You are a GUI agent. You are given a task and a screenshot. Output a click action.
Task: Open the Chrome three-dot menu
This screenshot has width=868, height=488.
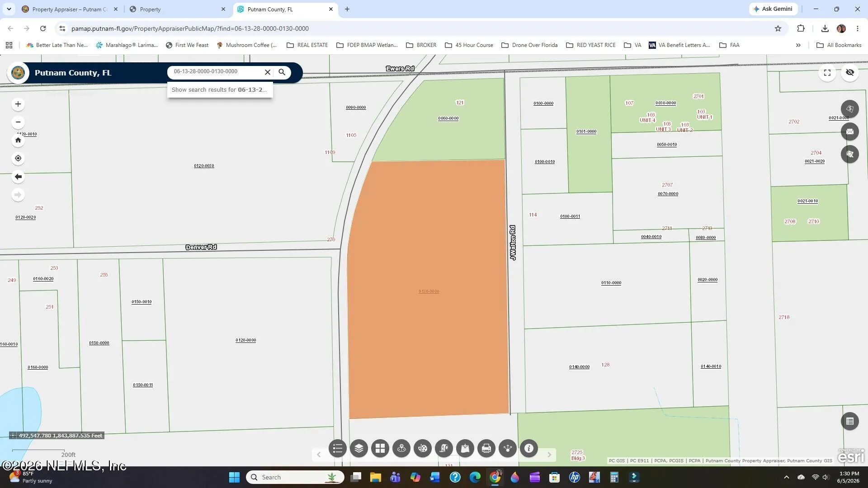858,28
